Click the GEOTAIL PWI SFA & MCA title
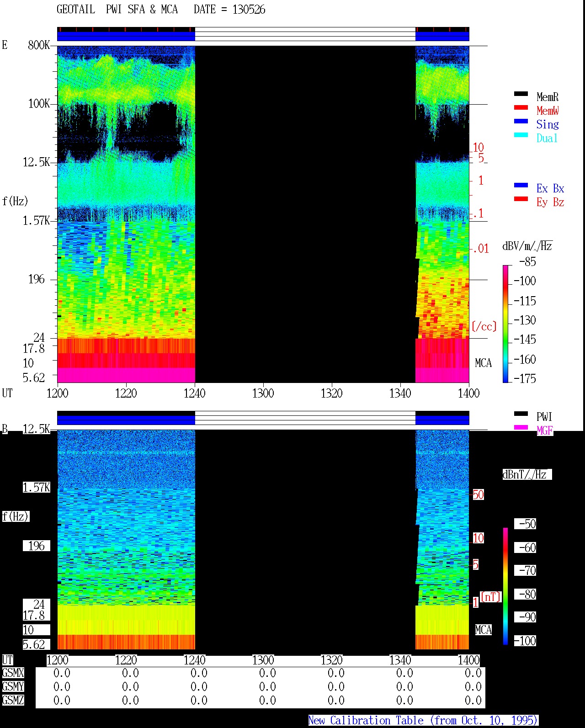Screen dimensions: 585x728 [x=117, y=10]
